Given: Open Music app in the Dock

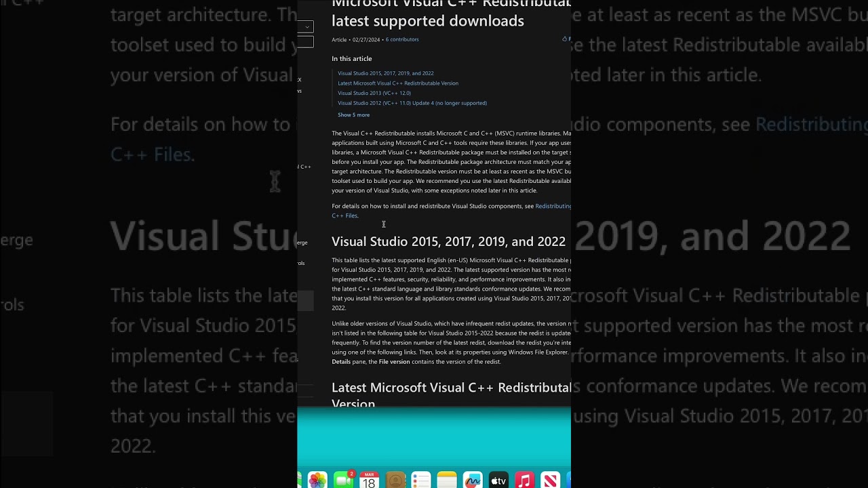Looking at the screenshot, I should pyautogui.click(x=524, y=481).
